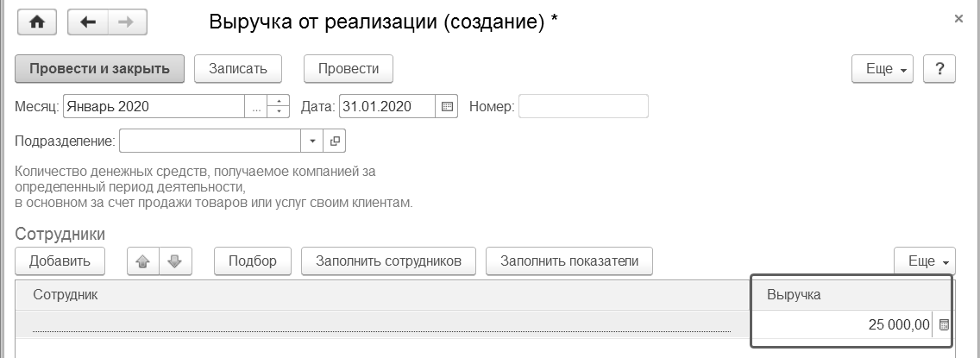Viewport: 980px width, 358px height.
Task: Focus the Номер input field
Action: pyautogui.click(x=583, y=106)
